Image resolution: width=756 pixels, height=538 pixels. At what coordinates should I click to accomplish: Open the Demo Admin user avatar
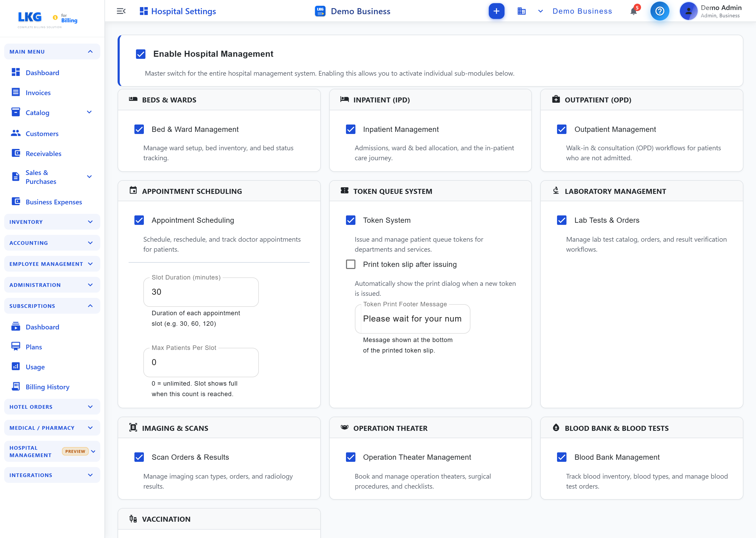(689, 11)
